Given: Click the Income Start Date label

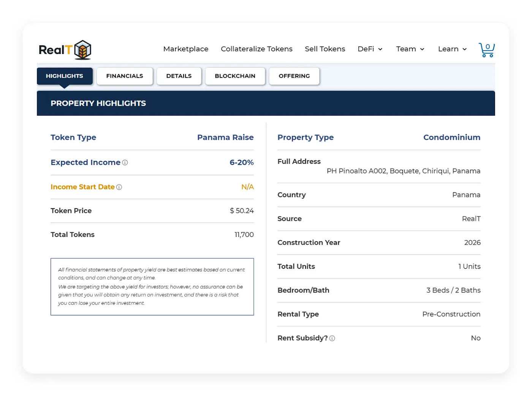Looking at the screenshot, I should point(82,187).
